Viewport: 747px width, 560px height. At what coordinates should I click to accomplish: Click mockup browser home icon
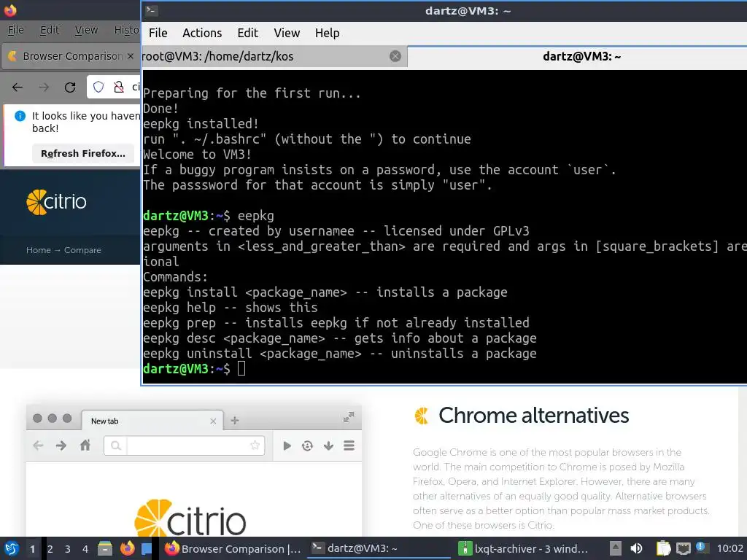pyautogui.click(x=85, y=446)
